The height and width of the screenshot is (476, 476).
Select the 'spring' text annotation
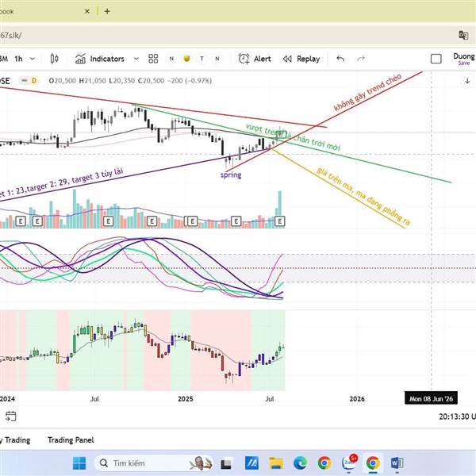click(x=231, y=175)
